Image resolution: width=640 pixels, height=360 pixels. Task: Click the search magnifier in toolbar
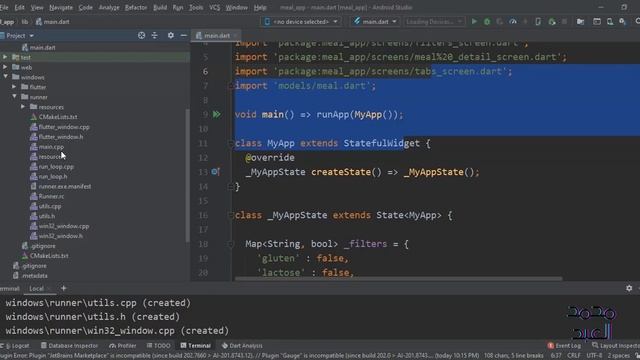click(637, 21)
